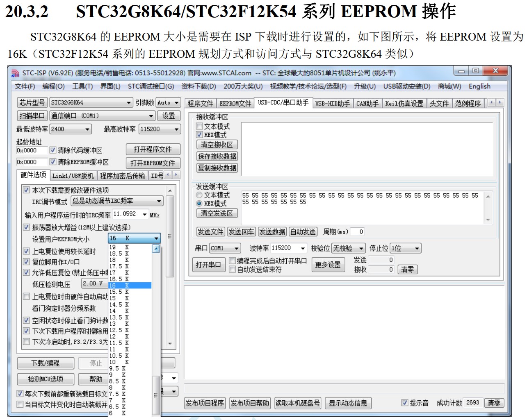The width and height of the screenshot is (527, 420).
Task: Open the 工具(T) menu
Action: pos(82,86)
